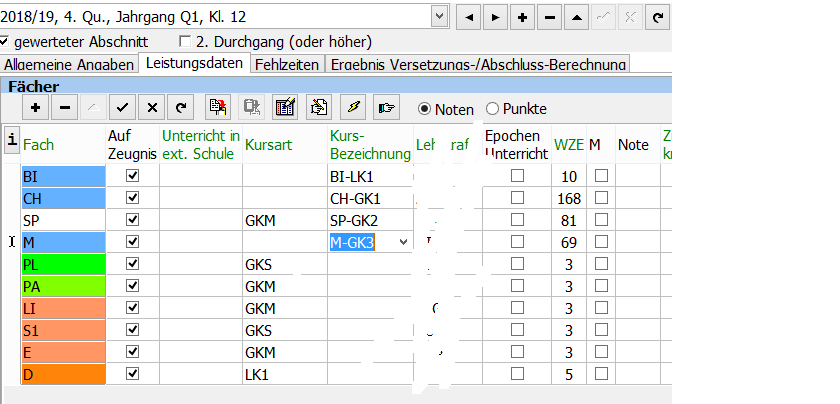Select the Noten radio button
This screenshot has height=404, width=840.
tap(424, 109)
